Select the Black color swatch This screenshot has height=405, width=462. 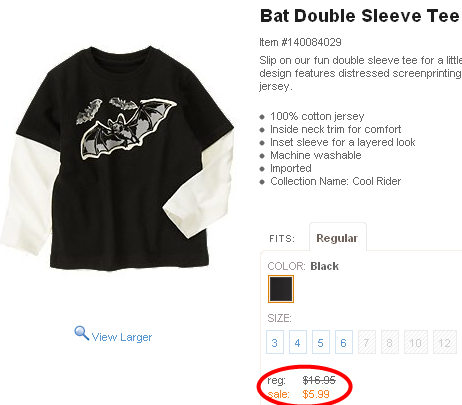point(281,289)
